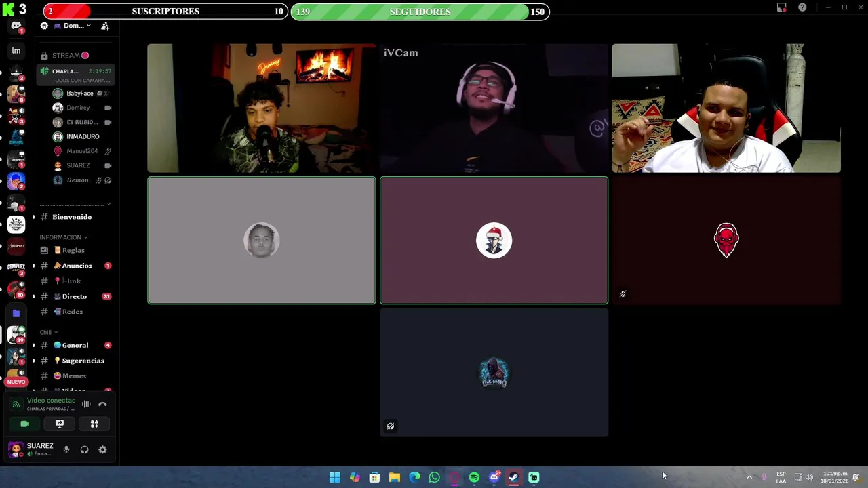Share your screen button
The height and width of the screenshot is (488, 868).
point(60,424)
